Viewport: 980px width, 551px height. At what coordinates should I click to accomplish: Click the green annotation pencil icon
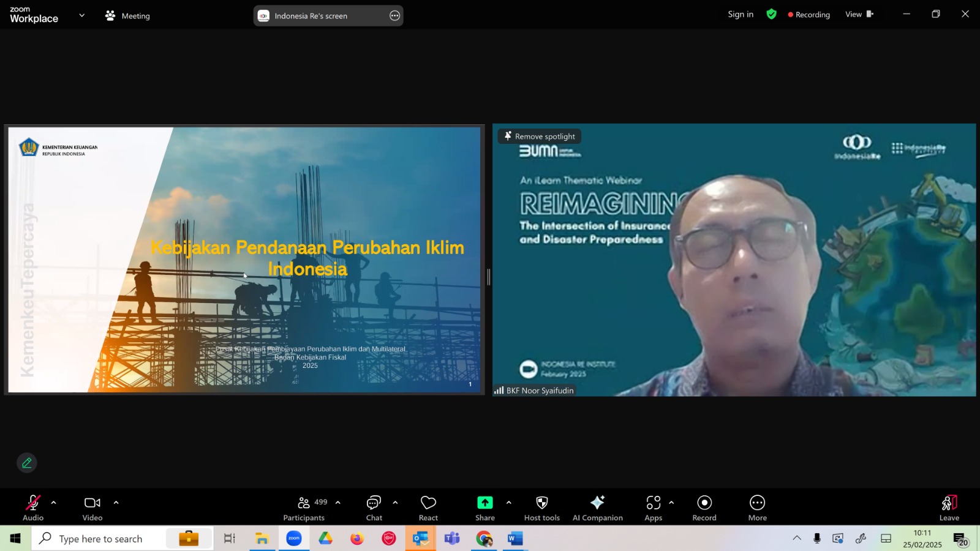[x=27, y=463]
